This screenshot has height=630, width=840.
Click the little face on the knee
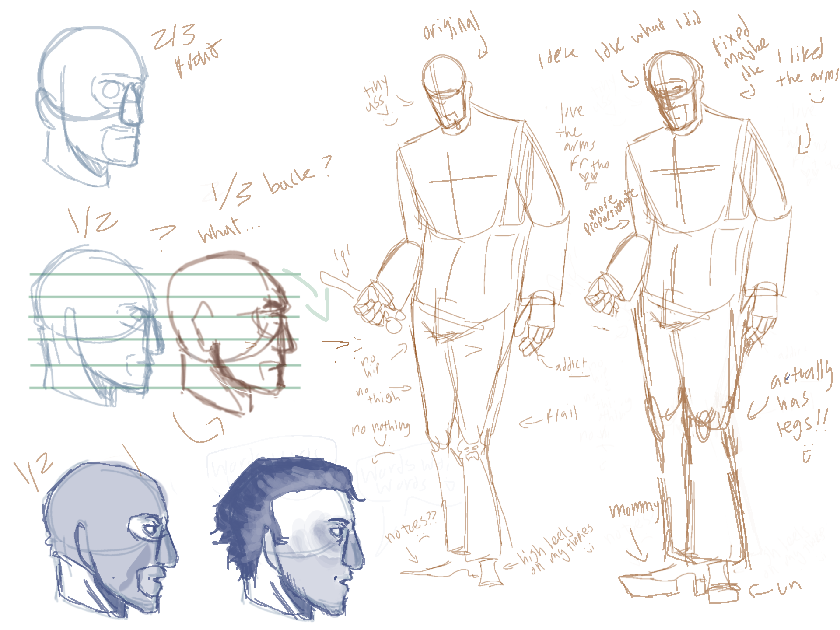coord(471,451)
